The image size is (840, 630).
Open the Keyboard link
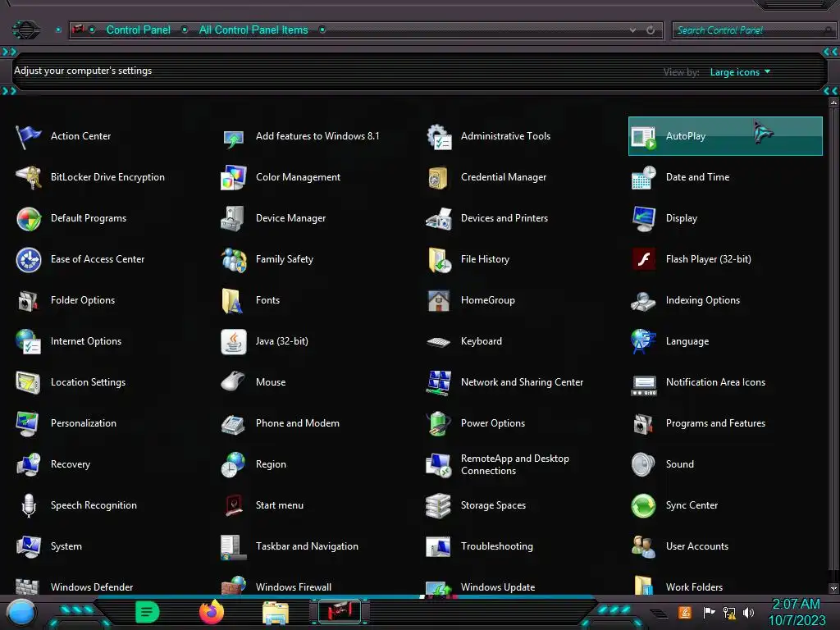tap(481, 342)
